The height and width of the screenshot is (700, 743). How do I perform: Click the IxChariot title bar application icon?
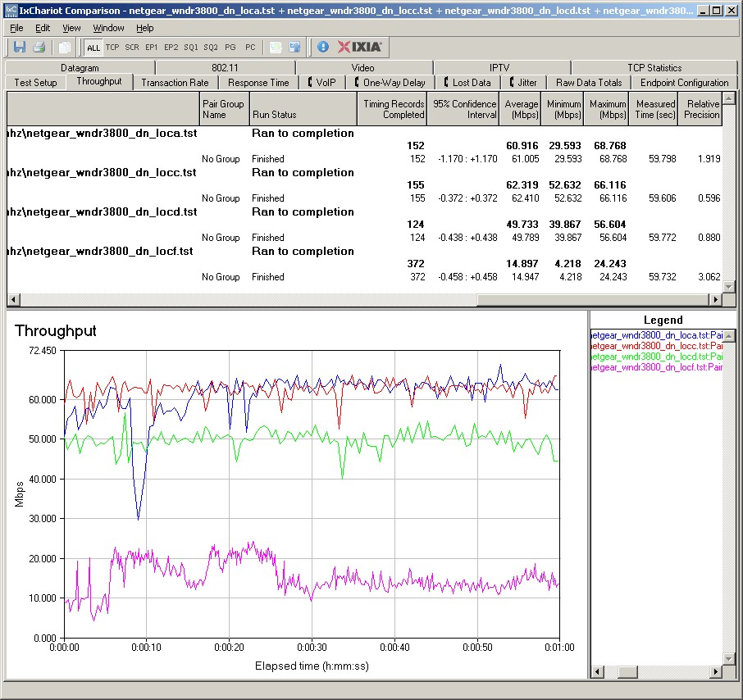coord(11,10)
